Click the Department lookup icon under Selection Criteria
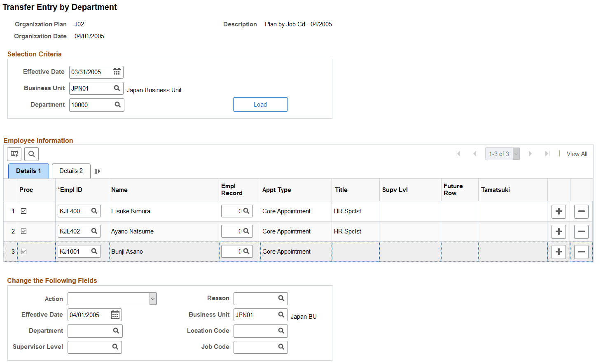 coord(118,105)
